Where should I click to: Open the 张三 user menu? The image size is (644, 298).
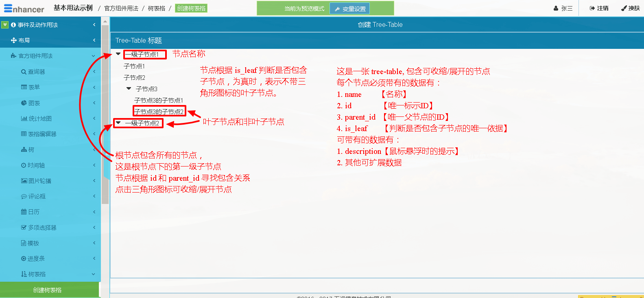pos(563,8)
